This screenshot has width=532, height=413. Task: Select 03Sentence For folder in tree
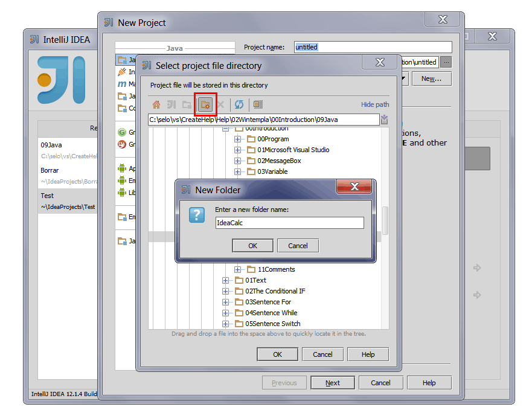tap(268, 302)
